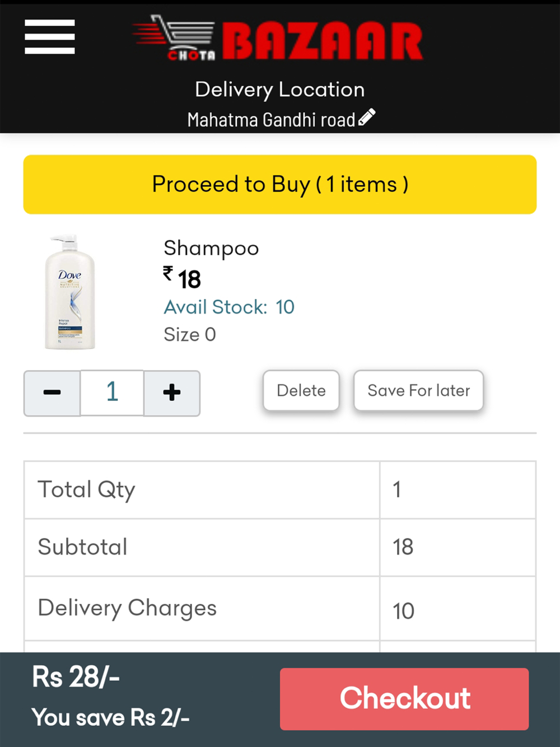The width and height of the screenshot is (560, 747).
Task: Delete the shampoo from the cart
Action: click(x=301, y=391)
